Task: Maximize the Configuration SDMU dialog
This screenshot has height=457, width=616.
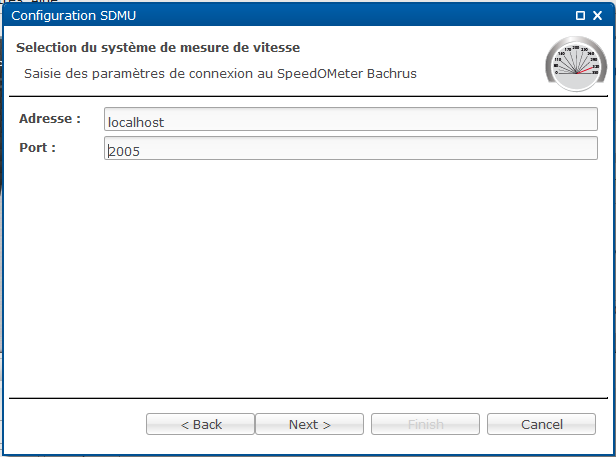Action: [580, 15]
